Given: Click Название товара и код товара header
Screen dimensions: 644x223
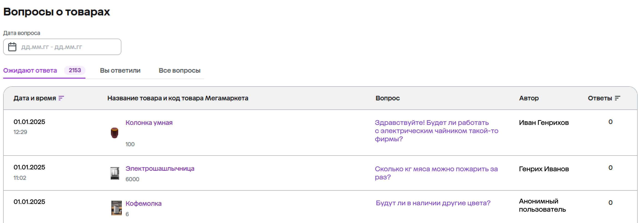Looking at the screenshot, I should pyautogui.click(x=178, y=98).
